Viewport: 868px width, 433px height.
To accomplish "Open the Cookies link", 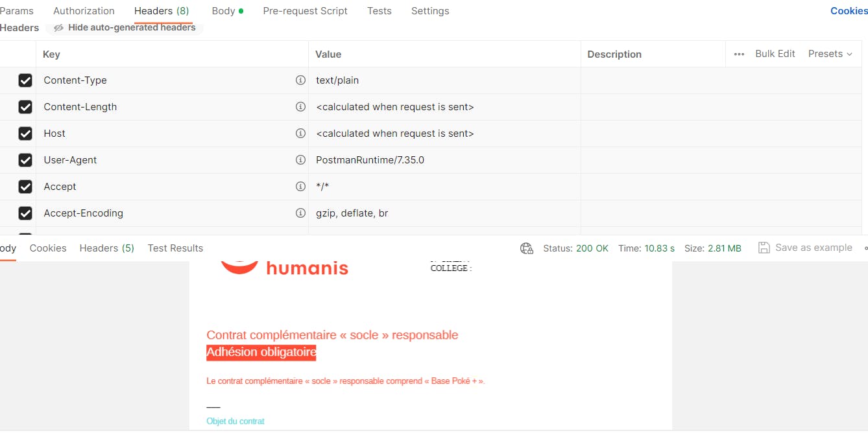I will click(849, 11).
